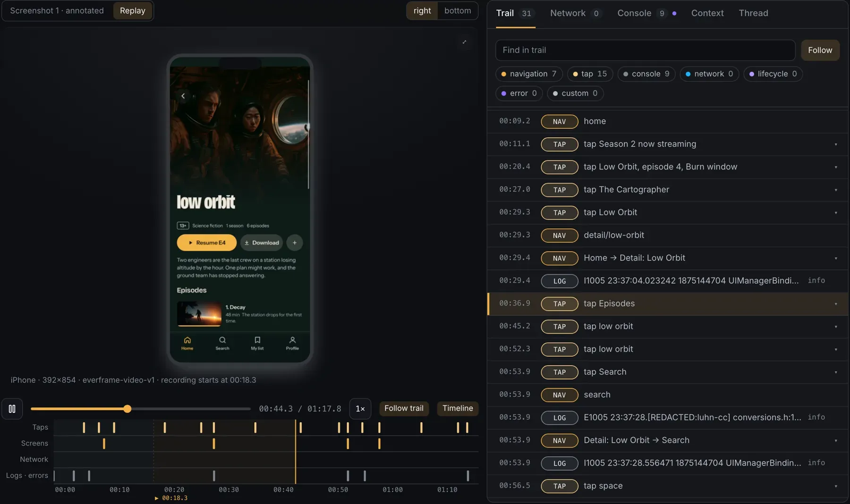Click the Download button in the phone preview
850x504 pixels.
click(262, 243)
